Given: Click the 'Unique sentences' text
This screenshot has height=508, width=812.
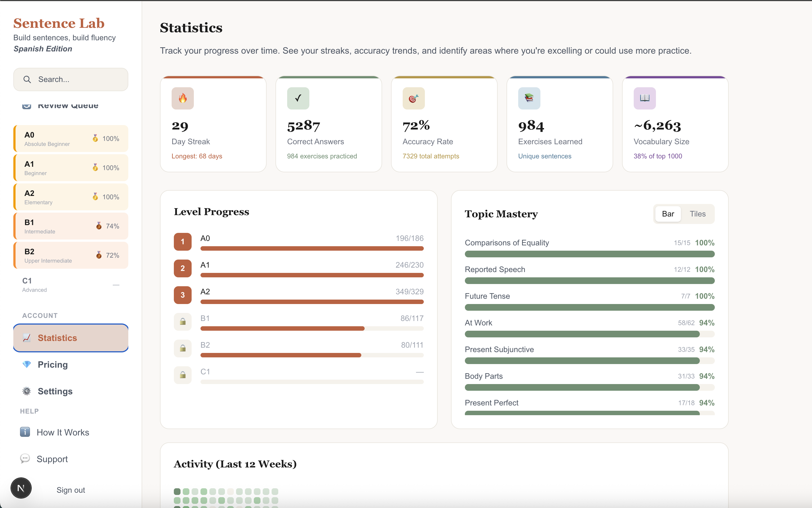Looking at the screenshot, I should pyautogui.click(x=545, y=156).
